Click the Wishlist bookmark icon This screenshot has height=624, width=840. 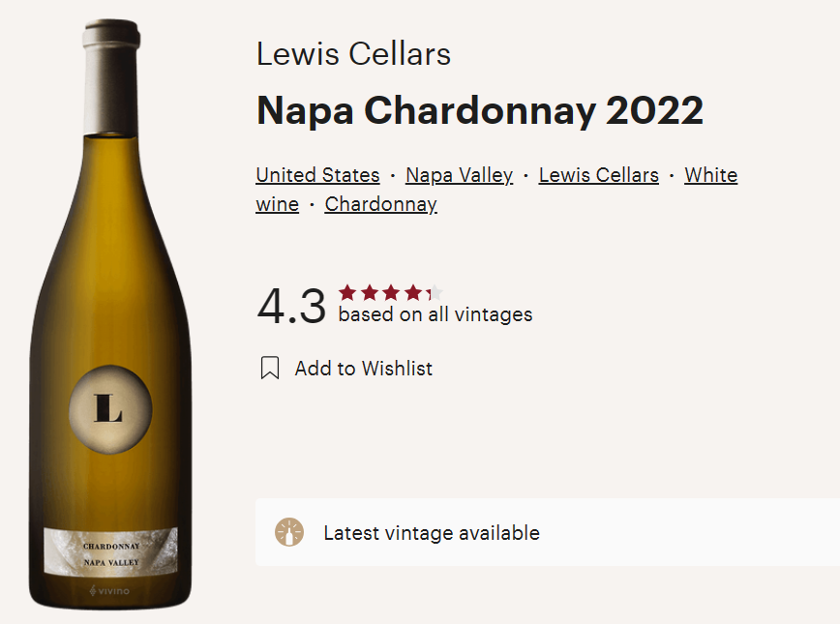click(x=270, y=369)
